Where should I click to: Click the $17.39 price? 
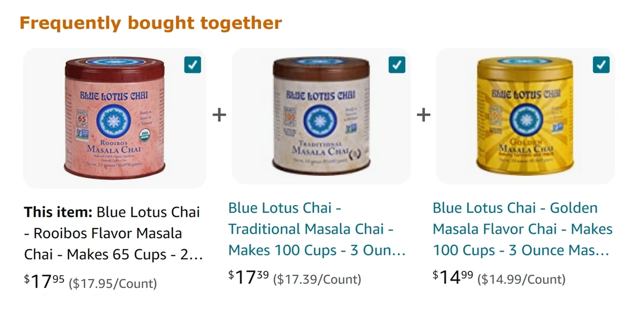pyautogui.click(x=249, y=277)
